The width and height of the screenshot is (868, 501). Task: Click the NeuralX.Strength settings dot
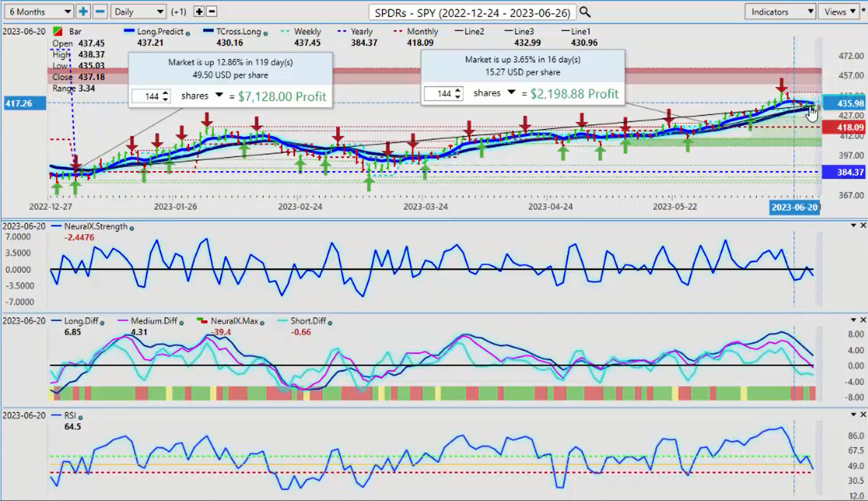(132, 228)
